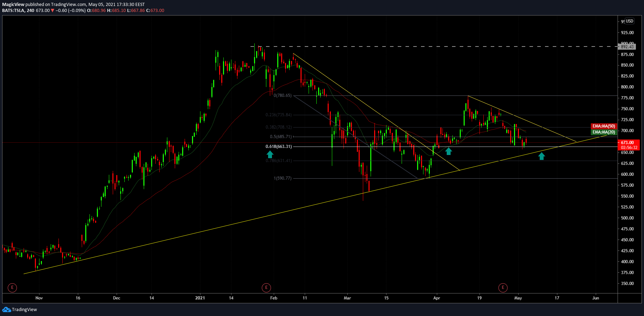The image size is (644, 316).
Task: Click the earnings E marker near November
Action: 12,288
